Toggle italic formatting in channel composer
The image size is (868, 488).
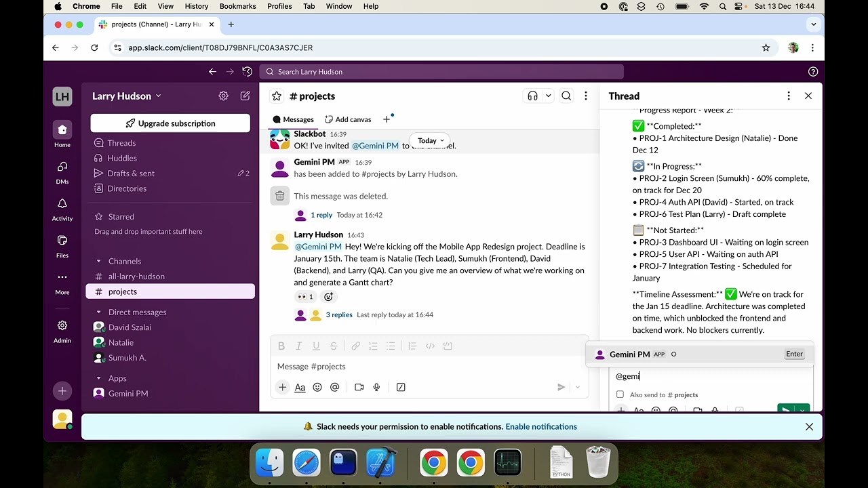point(298,346)
